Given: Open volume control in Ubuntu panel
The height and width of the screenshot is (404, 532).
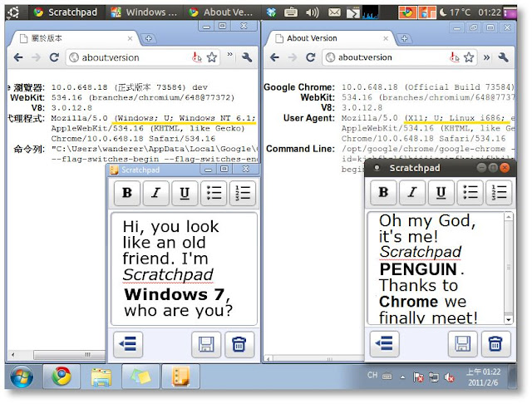Looking at the screenshot, I should point(313,12).
